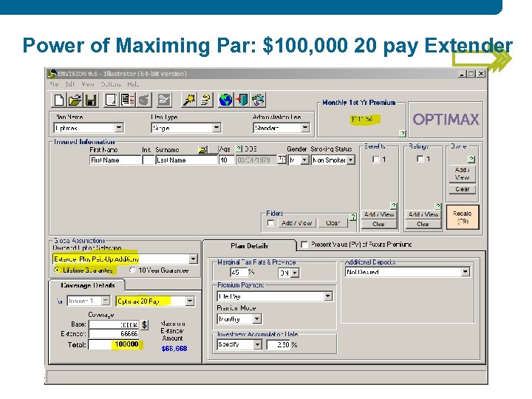Open the View menu
Screen dimensions: 532x399
pyautogui.click(x=88, y=84)
